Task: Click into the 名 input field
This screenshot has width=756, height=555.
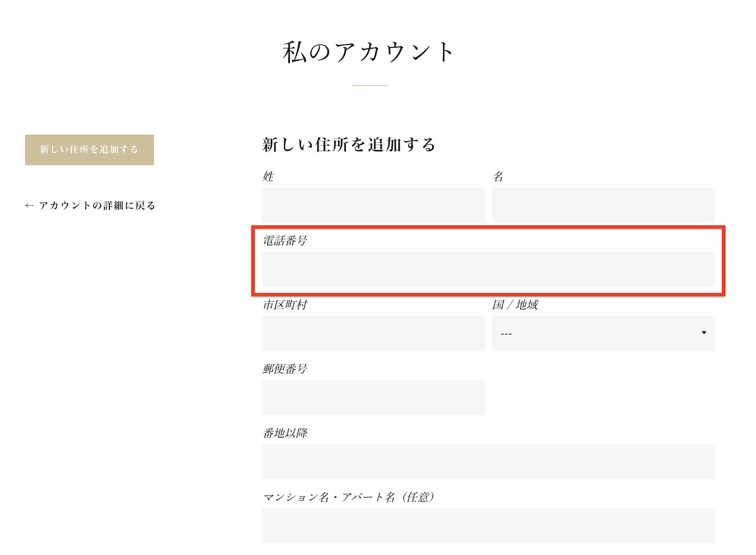Action: [x=602, y=205]
